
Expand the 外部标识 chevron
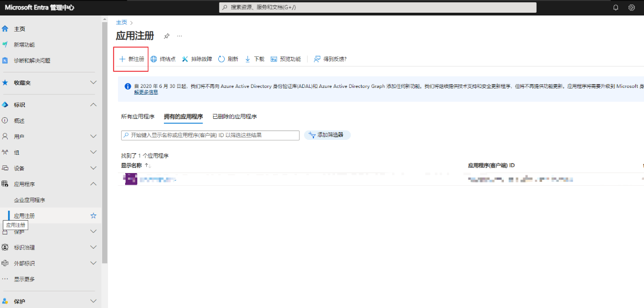[x=94, y=263]
